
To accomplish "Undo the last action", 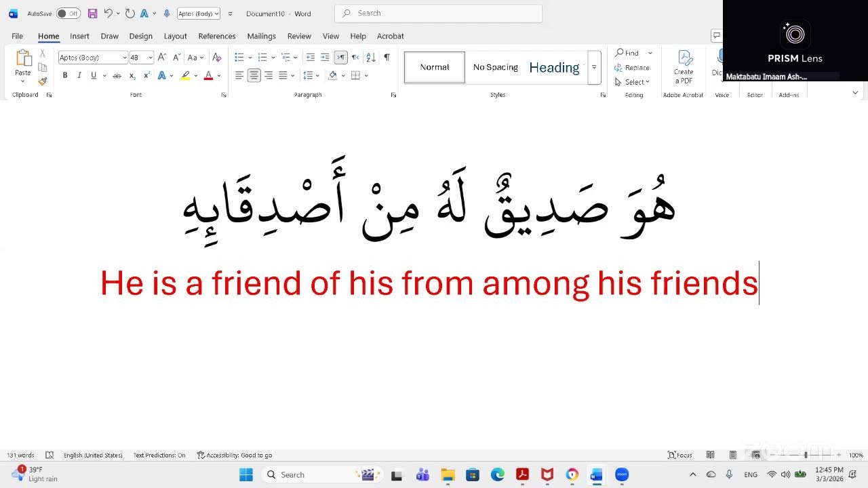I will tap(108, 14).
